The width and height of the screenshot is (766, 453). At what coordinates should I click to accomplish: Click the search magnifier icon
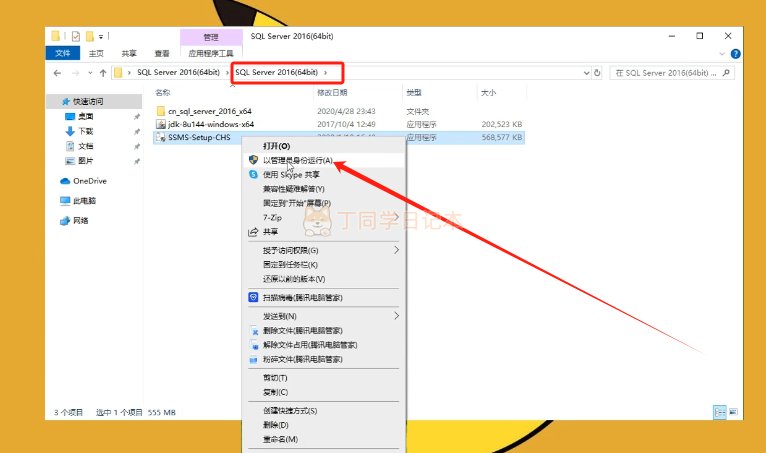pyautogui.click(x=726, y=73)
